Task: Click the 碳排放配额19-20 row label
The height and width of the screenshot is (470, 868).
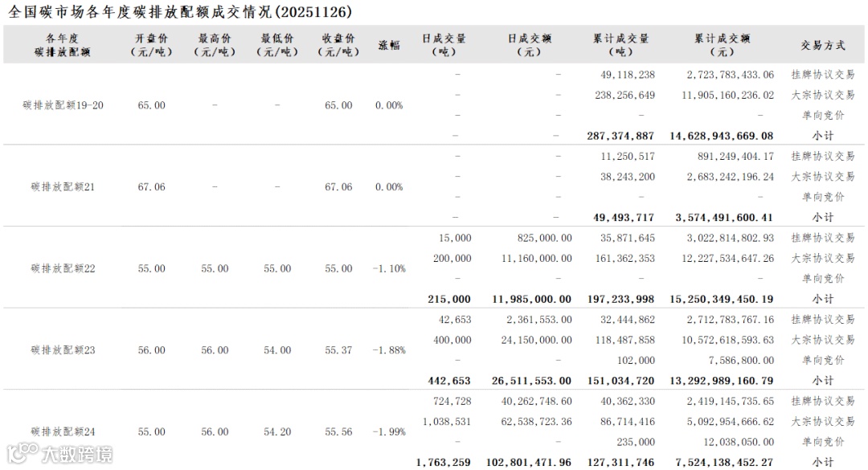Action: pos(63,105)
